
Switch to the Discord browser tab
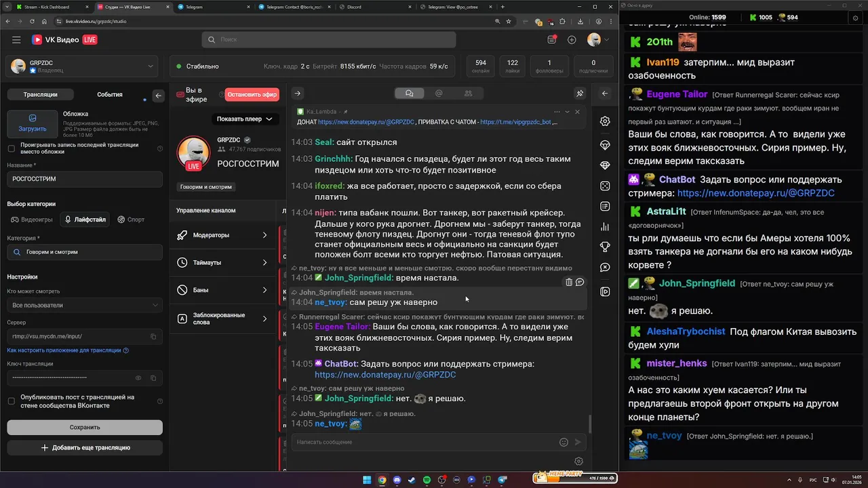click(376, 7)
